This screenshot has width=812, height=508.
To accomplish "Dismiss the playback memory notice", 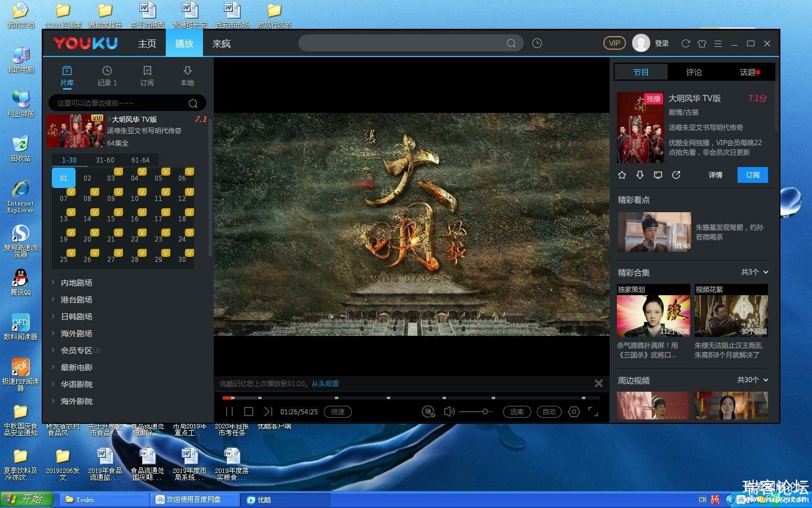I will (x=599, y=383).
